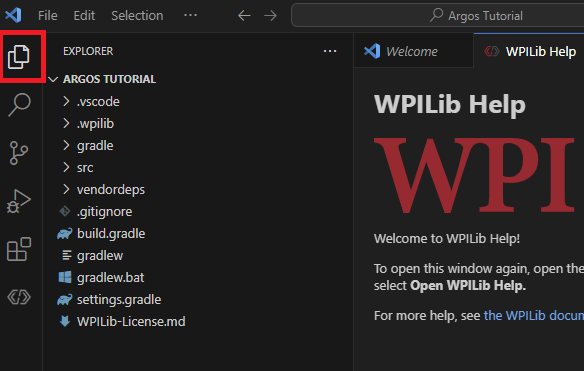Click the gradlew text file icon
This screenshot has width=584, height=371.
[67, 256]
